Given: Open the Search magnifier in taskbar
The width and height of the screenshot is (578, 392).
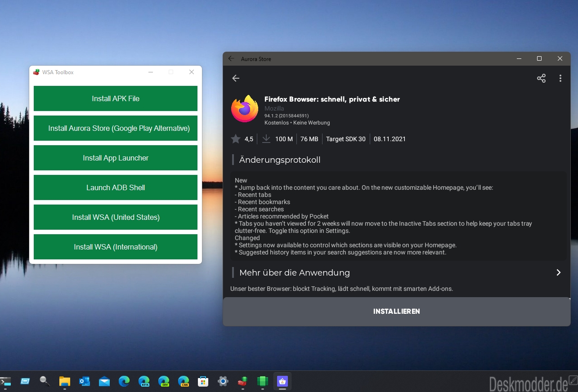Looking at the screenshot, I should click(45, 382).
